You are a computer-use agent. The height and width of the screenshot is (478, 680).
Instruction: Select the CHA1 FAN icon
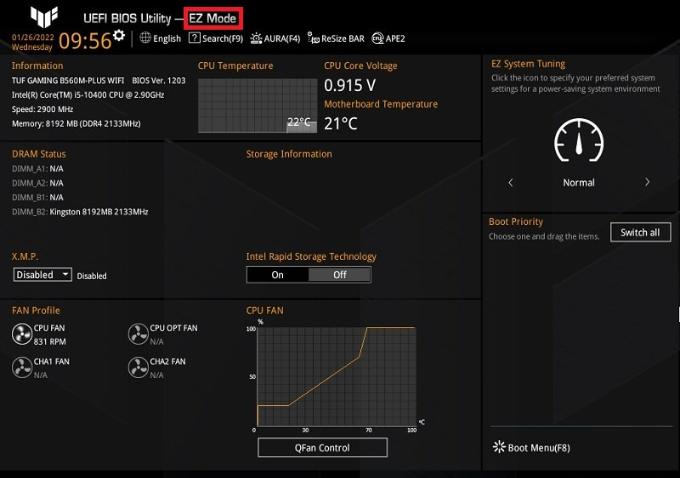coord(22,368)
